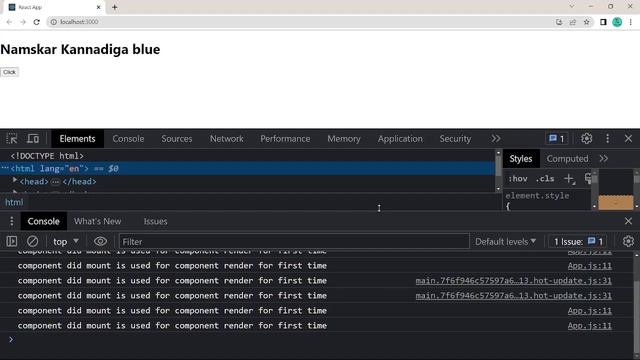Add a new style rule plus icon
This screenshot has height=360, width=640.
click(x=569, y=179)
